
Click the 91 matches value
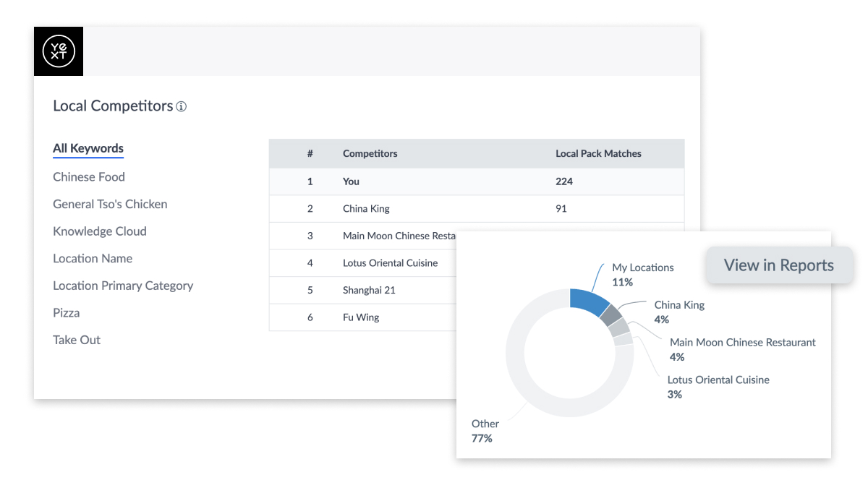click(x=561, y=209)
